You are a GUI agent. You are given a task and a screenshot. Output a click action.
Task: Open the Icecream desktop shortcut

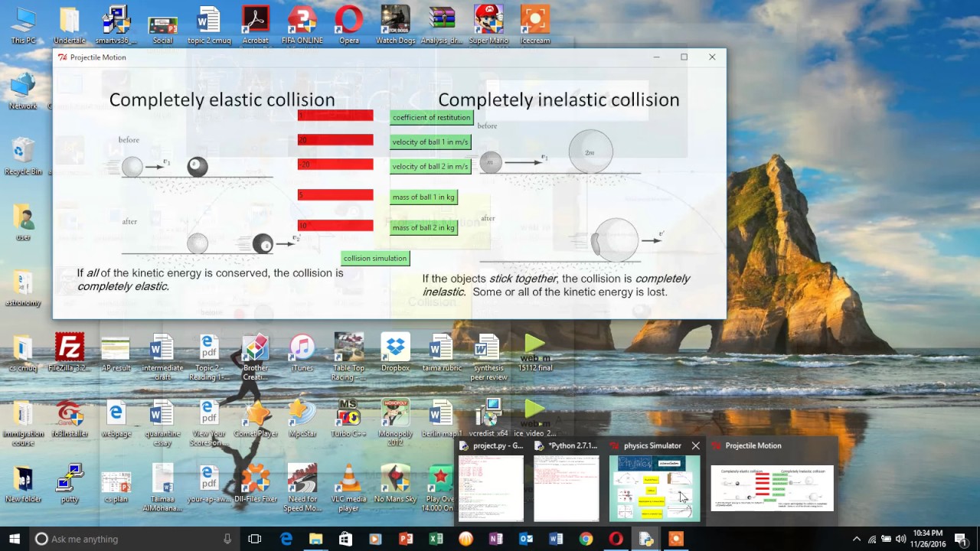pyautogui.click(x=535, y=25)
